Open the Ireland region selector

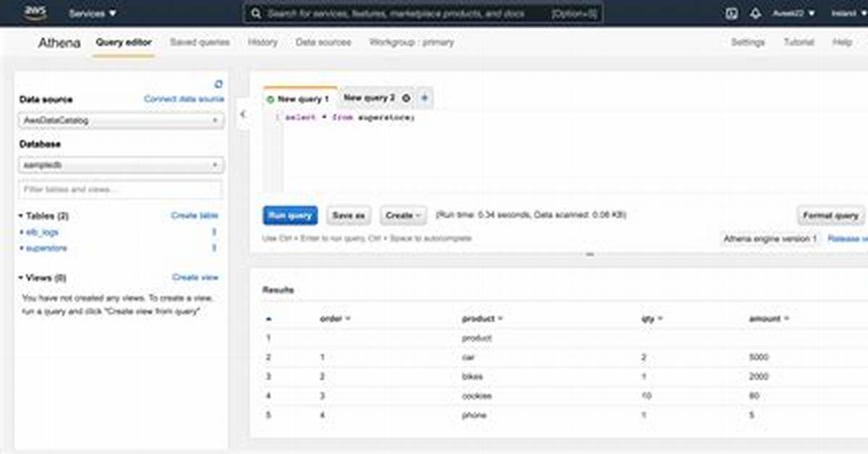(x=848, y=14)
